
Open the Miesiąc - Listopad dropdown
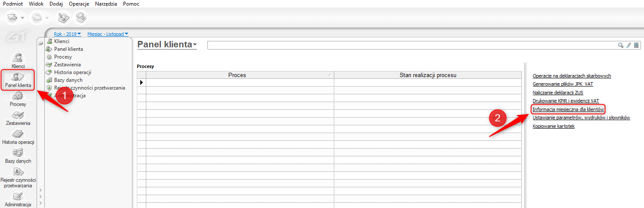108,34
